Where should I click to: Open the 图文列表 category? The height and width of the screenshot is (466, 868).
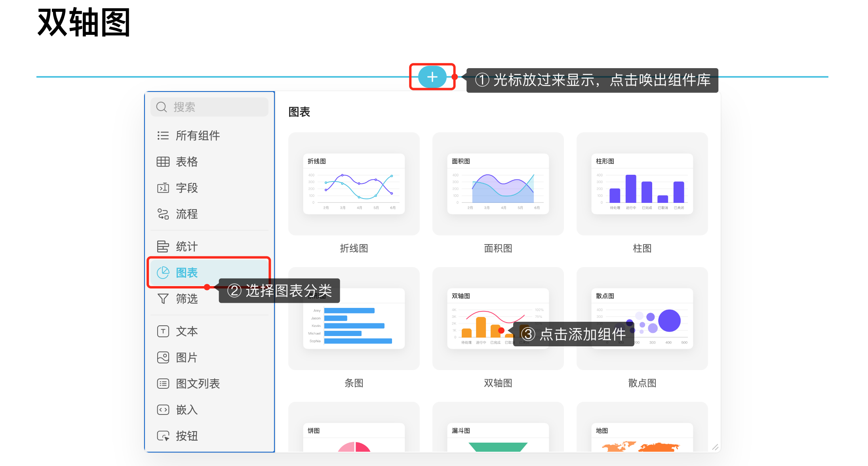(x=209, y=384)
